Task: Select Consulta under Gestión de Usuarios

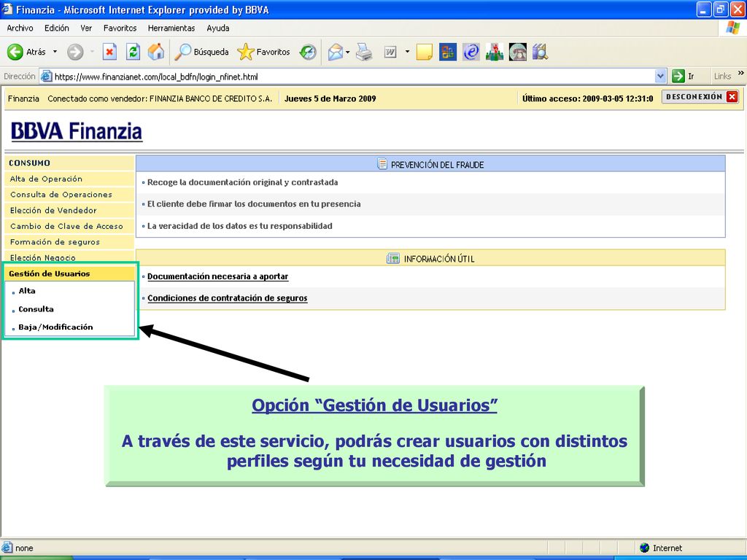Action: (x=36, y=309)
